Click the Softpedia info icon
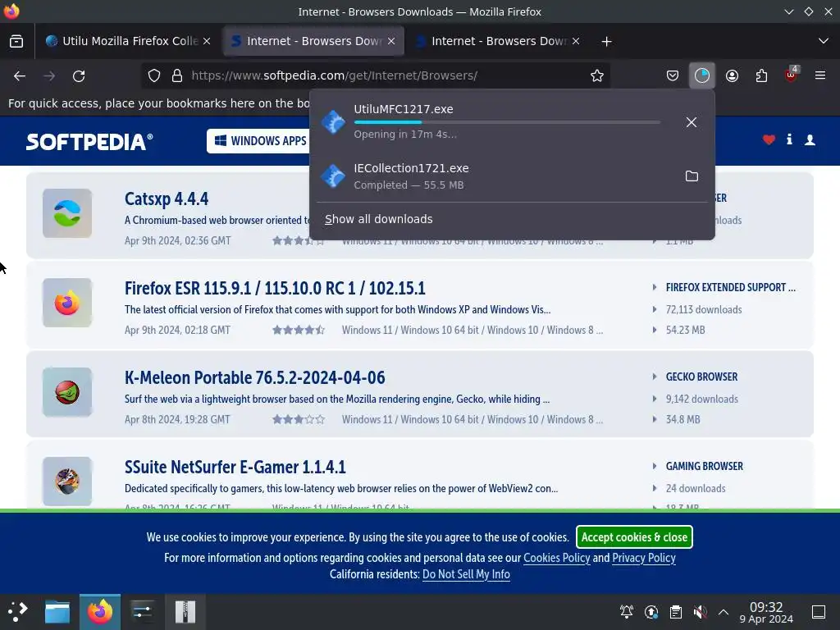Image resolution: width=840 pixels, height=630 pixels. pyautogui.click(x=789, y=139)
